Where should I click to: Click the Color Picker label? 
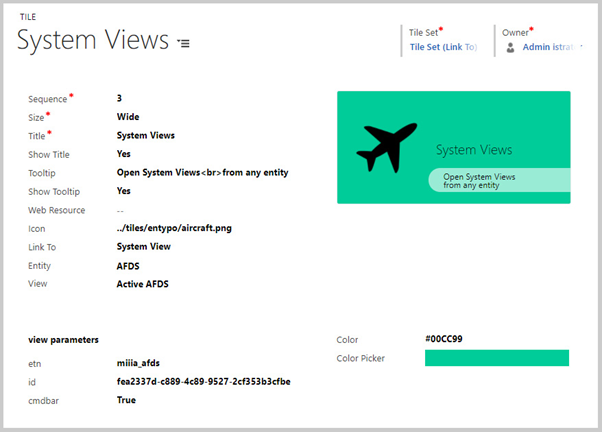click(x=361, y=358)
